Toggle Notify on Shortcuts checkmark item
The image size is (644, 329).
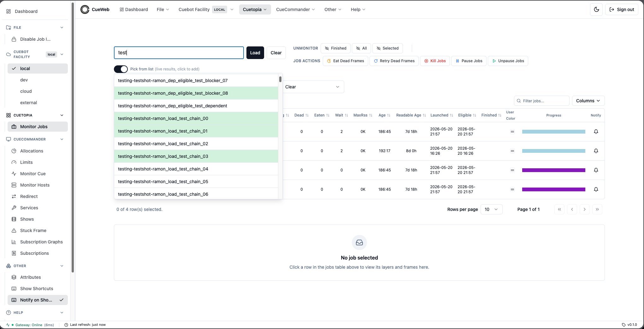38,300
